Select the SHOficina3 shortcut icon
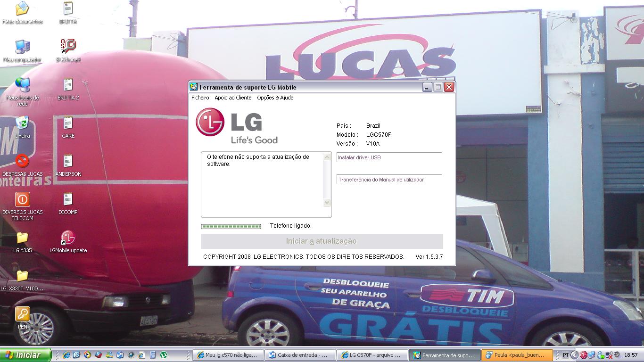 click(x=68, y=51)
